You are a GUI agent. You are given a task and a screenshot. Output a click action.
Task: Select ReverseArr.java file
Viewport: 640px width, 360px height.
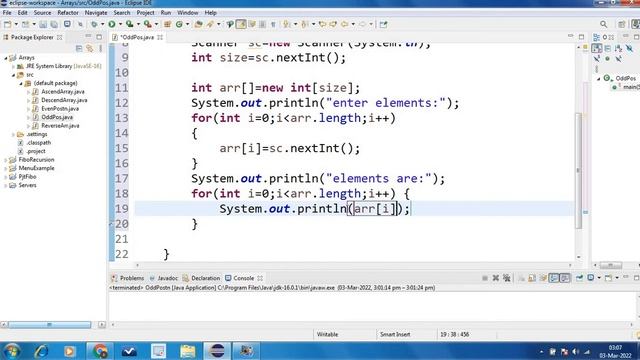pyautogui.click(x=60, y=126)
